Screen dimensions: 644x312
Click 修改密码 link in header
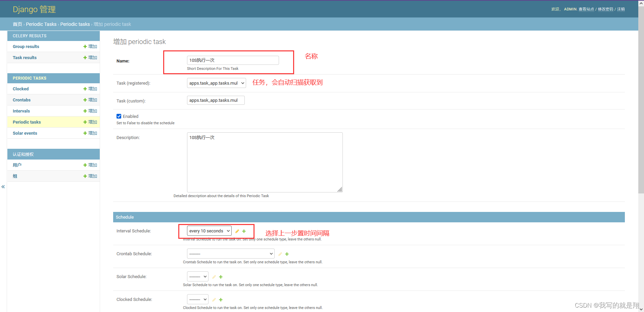[x=605, y=9]
